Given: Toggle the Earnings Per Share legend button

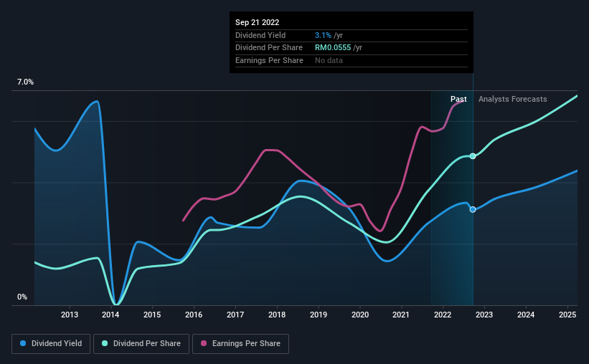Looking at the screenshot, I should (240, 344).
